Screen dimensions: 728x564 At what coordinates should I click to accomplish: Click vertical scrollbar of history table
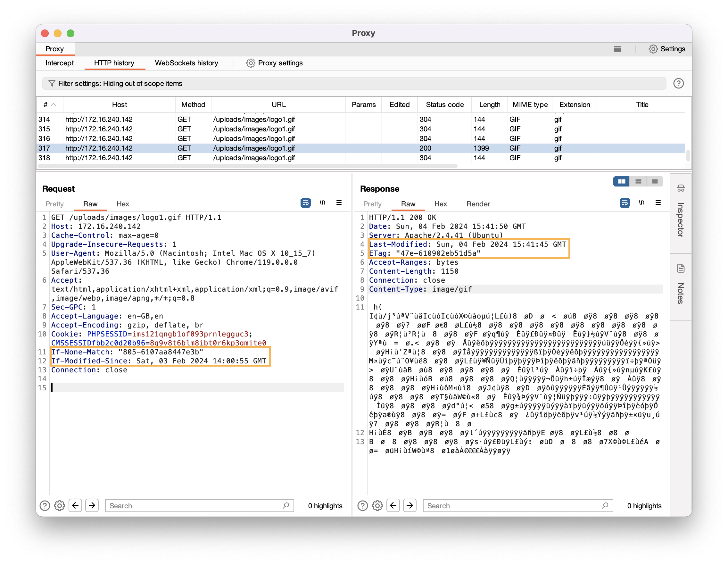pyautogui.click(x=688, y=155)
